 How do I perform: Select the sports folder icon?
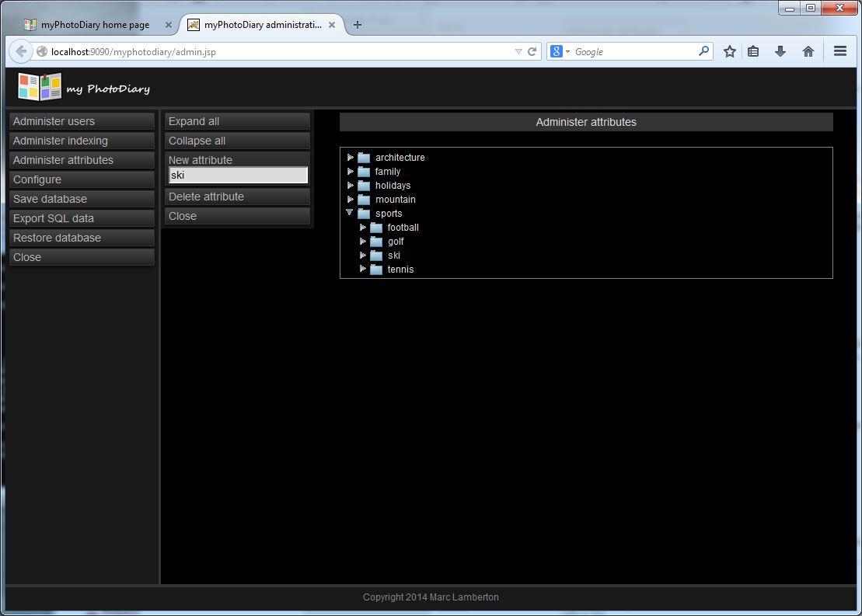pyautogui.click(x=364, y=214)
